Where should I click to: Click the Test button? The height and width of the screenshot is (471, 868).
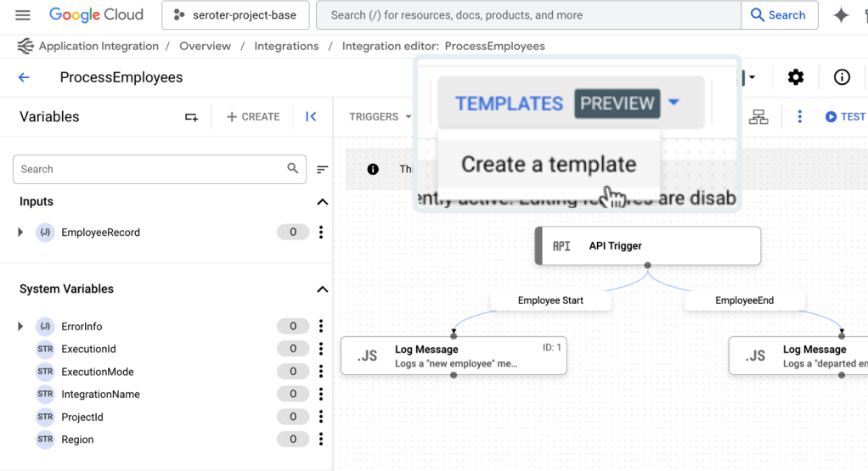pyautogui.click(x=844, y=117)
